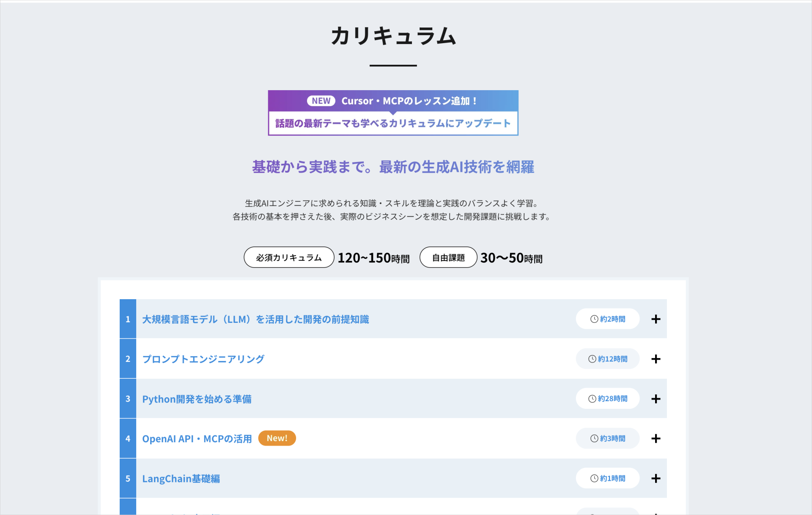812x515 pixels.
Task: Click the number 1 row marker
Action: tap(128, 319)
